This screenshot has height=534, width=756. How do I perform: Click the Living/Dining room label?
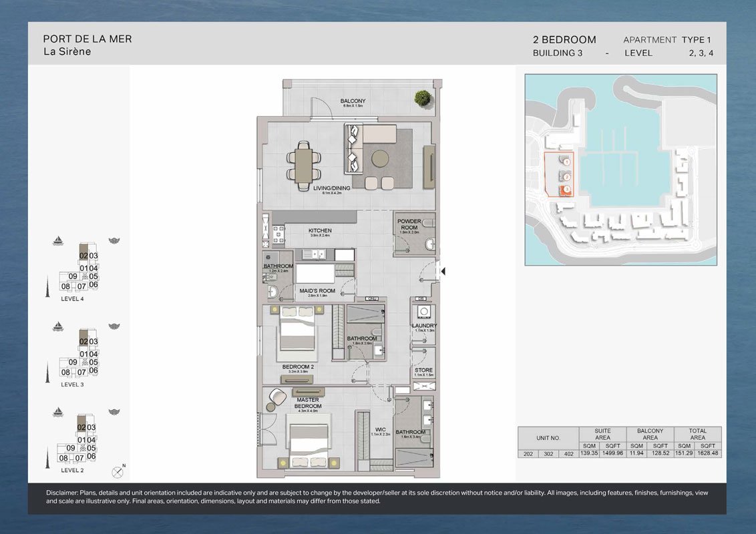(x=327, y=188)
